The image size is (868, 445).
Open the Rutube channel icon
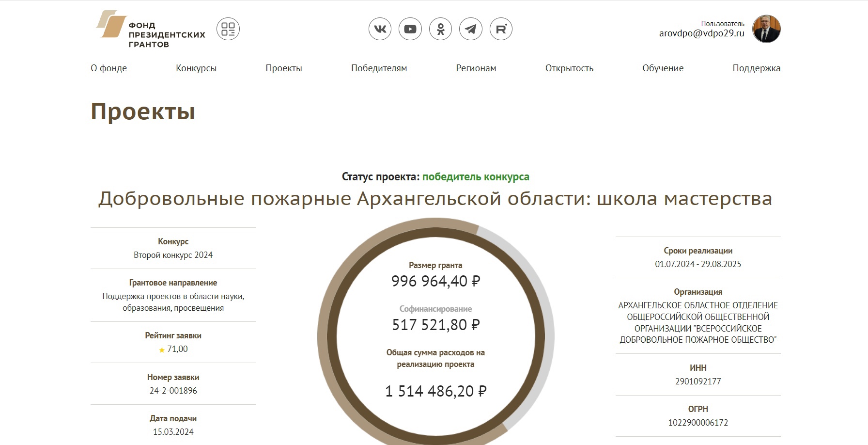pos(501,29)
